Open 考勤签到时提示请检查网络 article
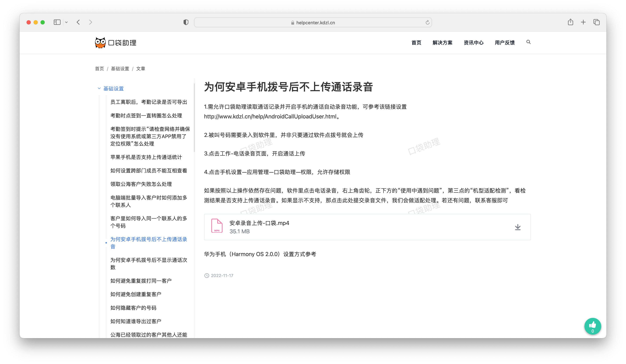Screen dimensions: 626x364 tap(150, 136)
